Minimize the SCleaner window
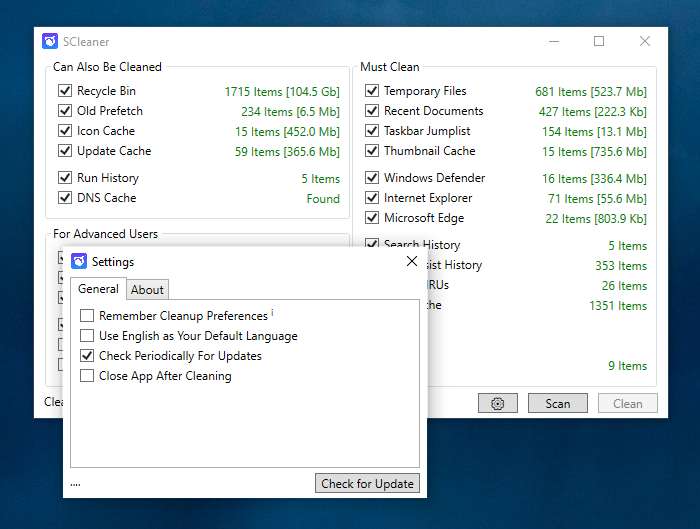This screenshot has width=700, height=529. pyautogui.click(x=554, y=41)
